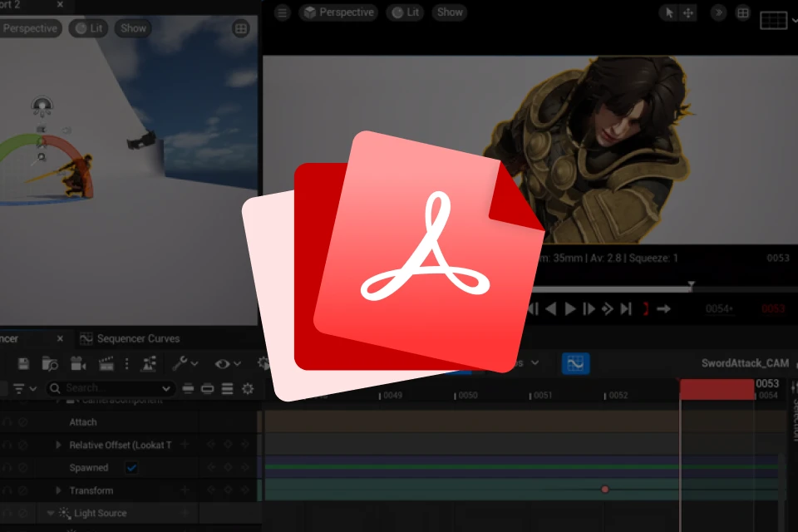
Task: Open render movie clapperboard icon
Action: (106, 363)
